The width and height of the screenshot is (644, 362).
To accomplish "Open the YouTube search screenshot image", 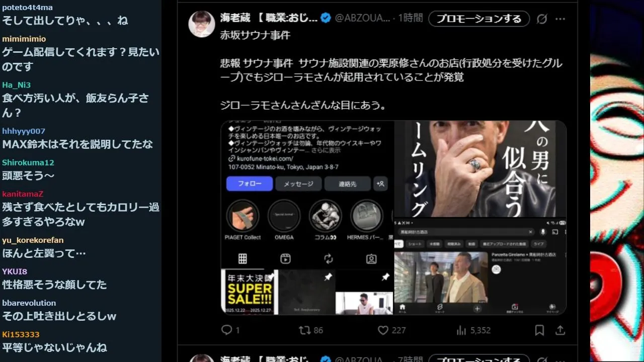I will click(480, 266).
